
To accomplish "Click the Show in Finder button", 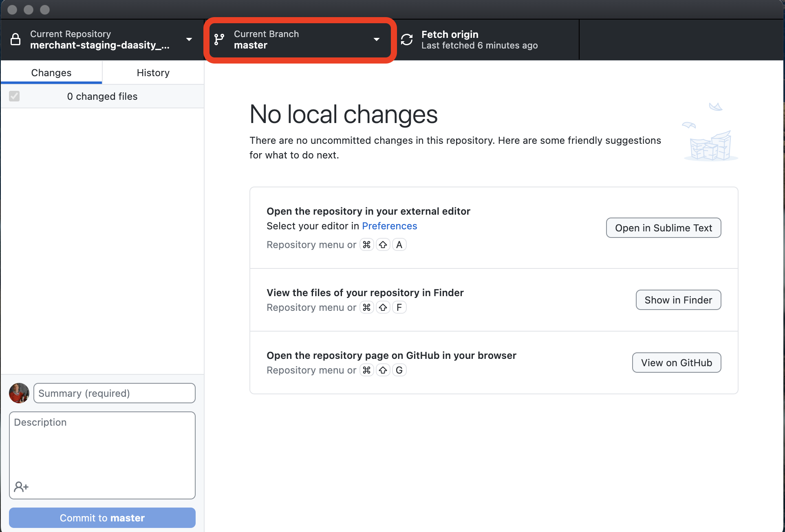I will point(678,300).
